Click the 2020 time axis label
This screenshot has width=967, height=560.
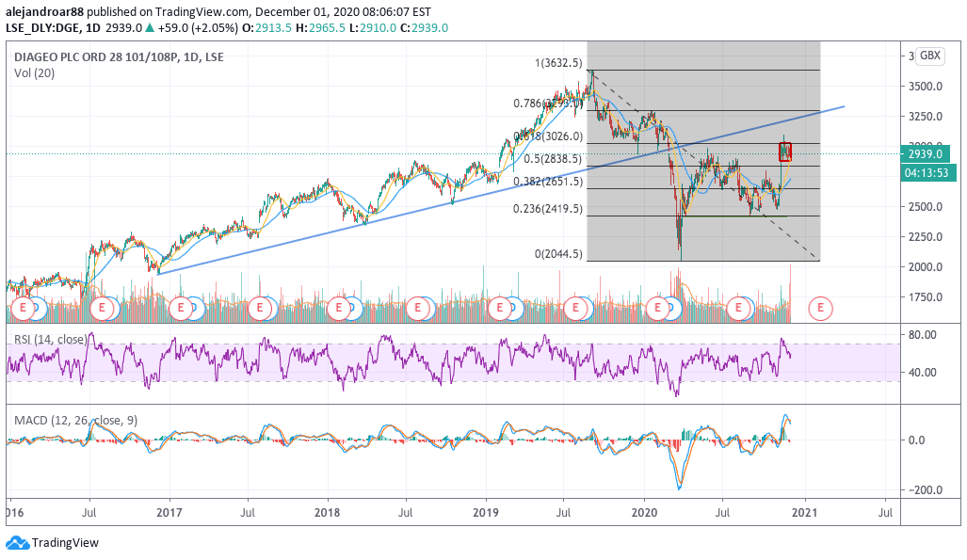(x=644, y=513)
